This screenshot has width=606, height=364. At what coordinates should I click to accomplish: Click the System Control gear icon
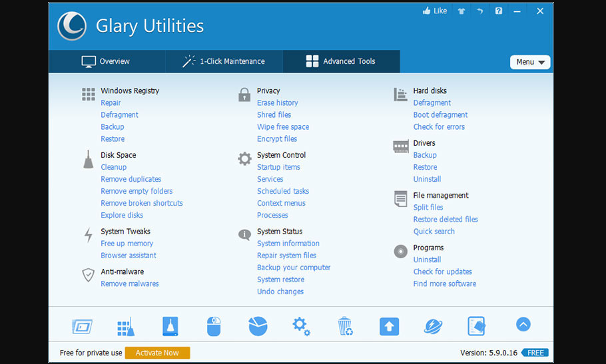[x=244, y=158]
